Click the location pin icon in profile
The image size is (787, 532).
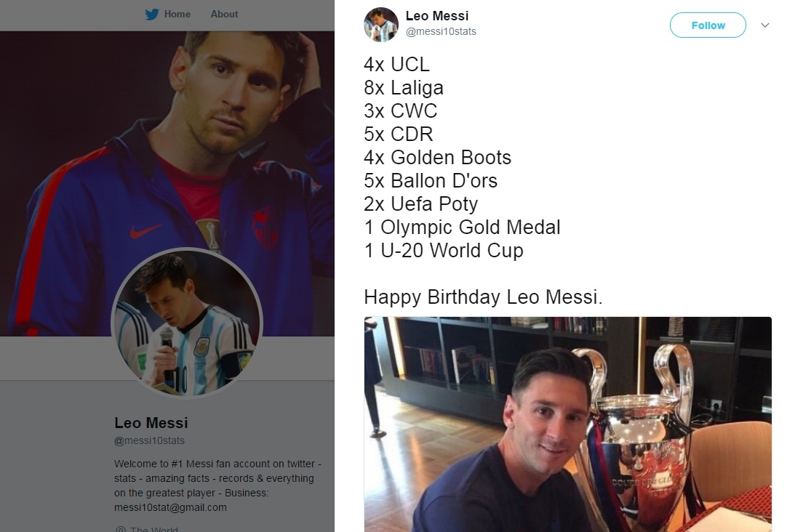click(121, 529)
